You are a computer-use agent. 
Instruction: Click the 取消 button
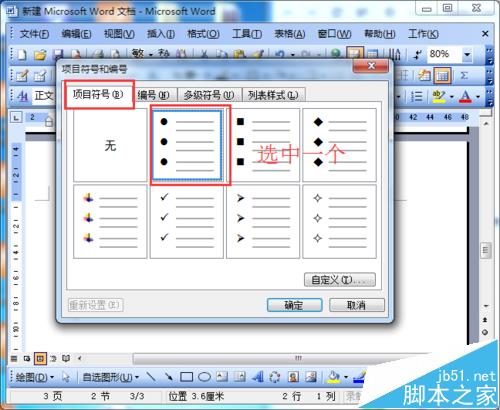pos(357,305)
